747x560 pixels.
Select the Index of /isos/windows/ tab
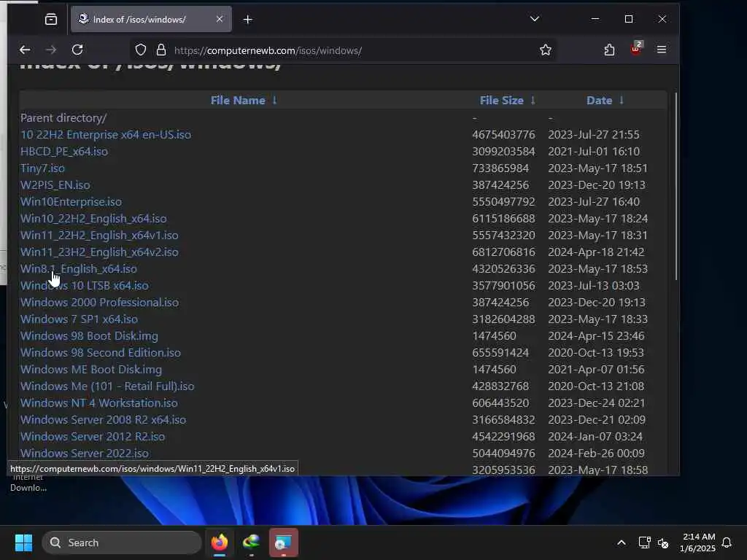tap(151, 20)
